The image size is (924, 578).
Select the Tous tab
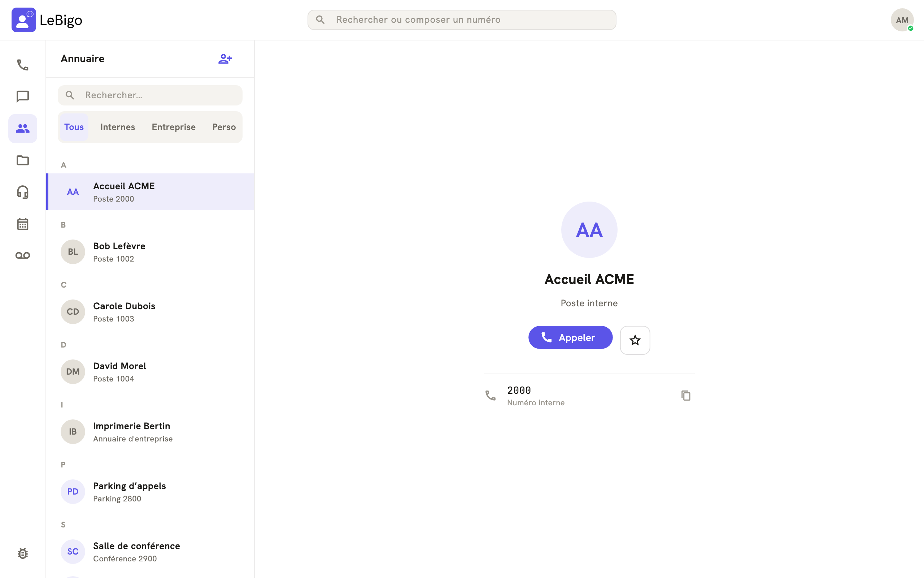(74, 127)
